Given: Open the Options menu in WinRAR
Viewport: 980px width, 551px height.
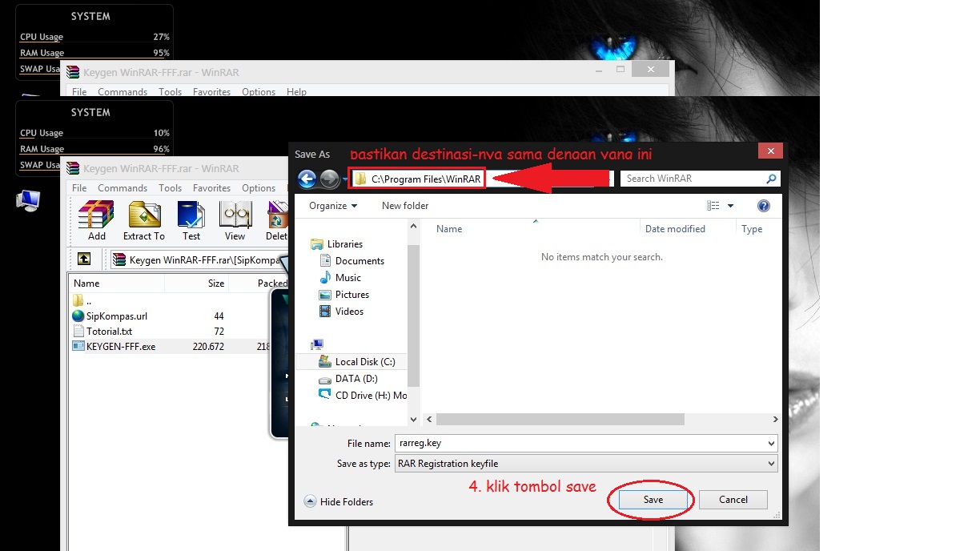Looking at the screenshot, I should [259, 187].
